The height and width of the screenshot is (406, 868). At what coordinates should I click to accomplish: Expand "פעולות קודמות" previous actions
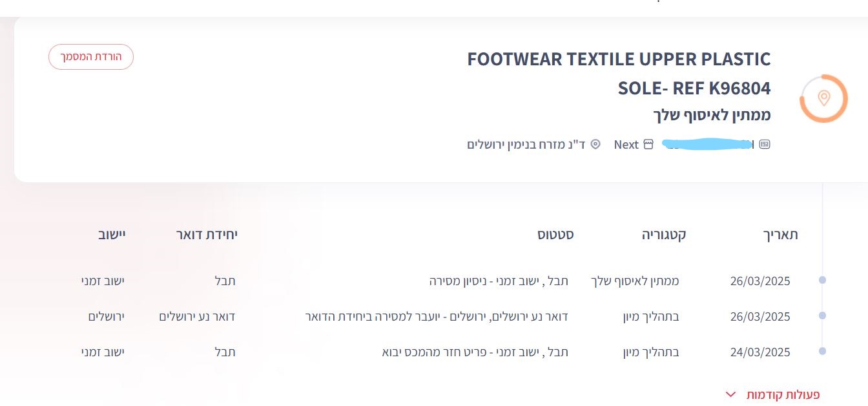tap(783, 394)
